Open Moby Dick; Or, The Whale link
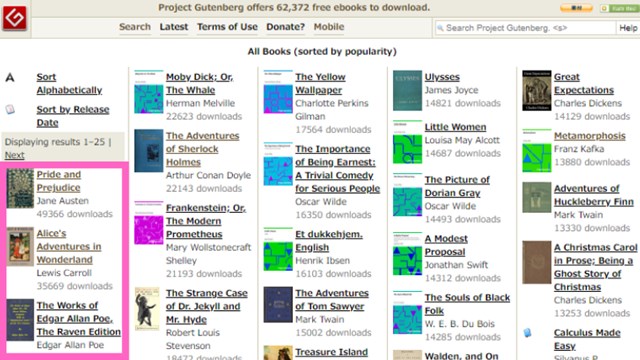Viewport: 640px width, 360px height. click(199, 83)
